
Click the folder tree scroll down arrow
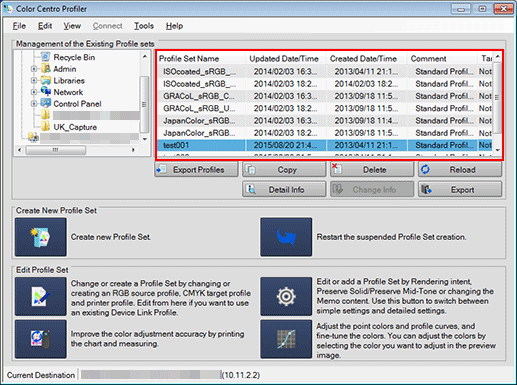point(145,139)
